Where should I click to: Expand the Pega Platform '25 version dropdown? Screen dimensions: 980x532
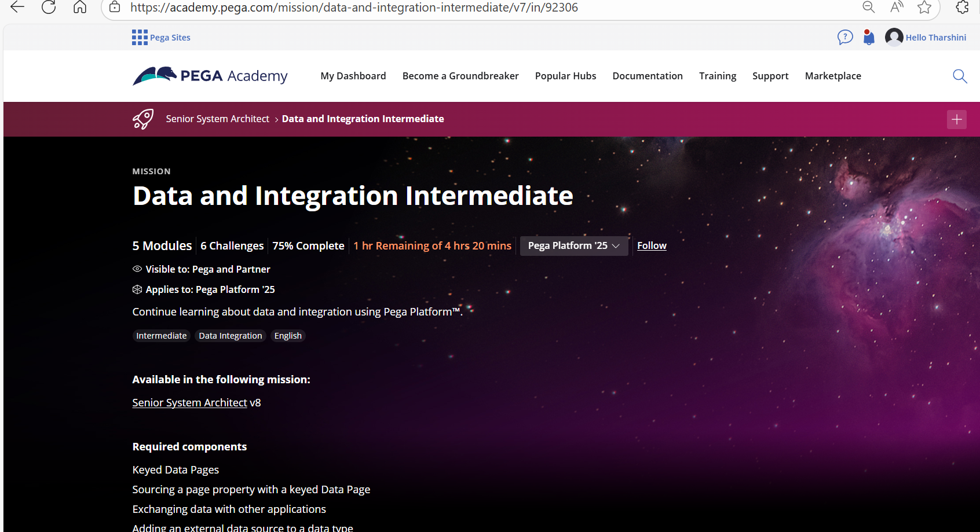573,246
